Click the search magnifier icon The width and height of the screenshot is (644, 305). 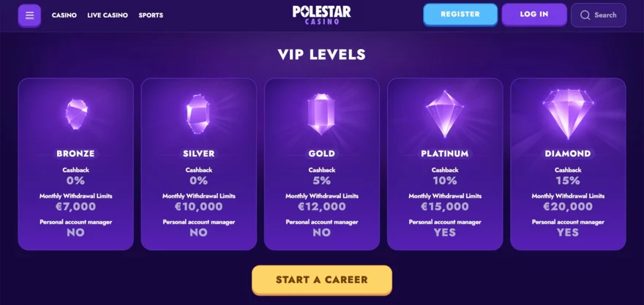585,15
